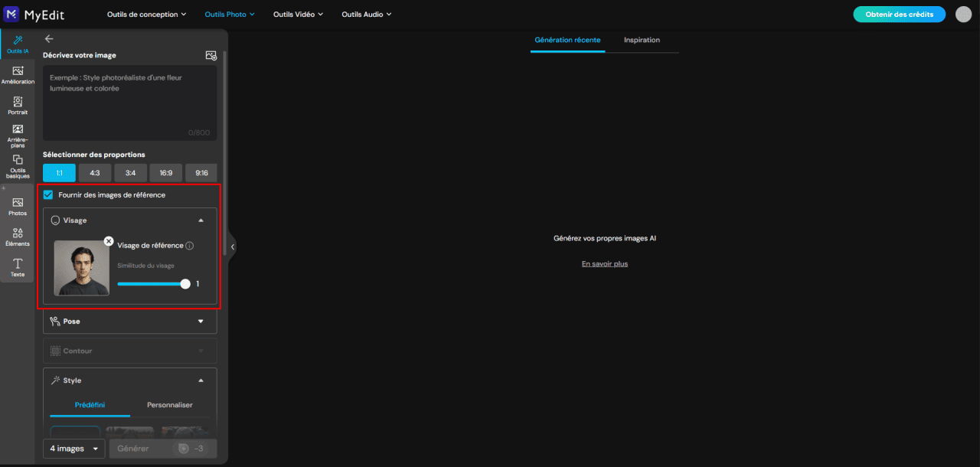Click the Éléments sidebar icon
This screenshot has width=980, height=467.
(x=18, y=237)
